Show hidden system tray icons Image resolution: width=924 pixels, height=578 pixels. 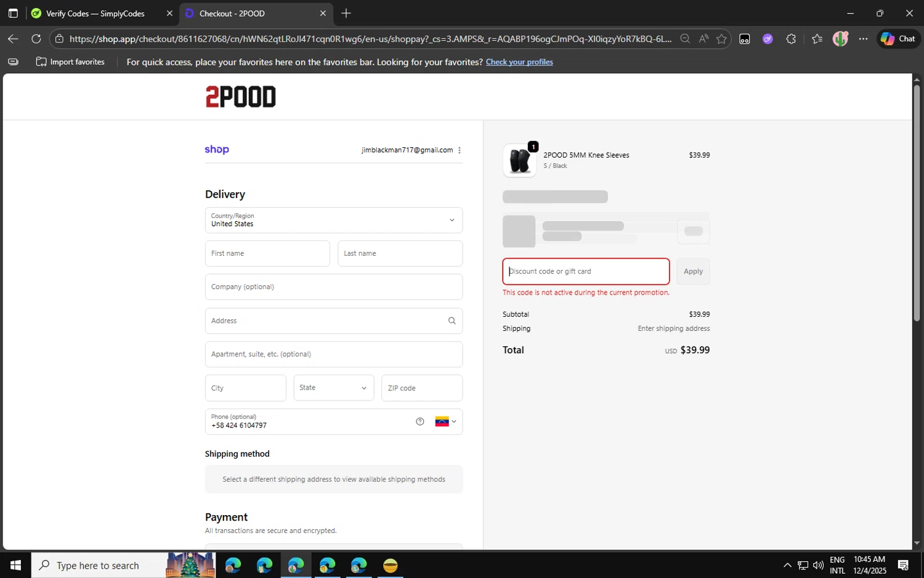[787, 565]
